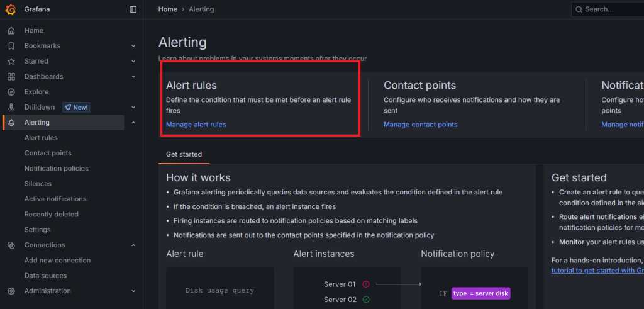Image resolution: width=644 pixels, height=309 pixels.
Task: Open Silences in the sidebar
Action: click(38, 184)
